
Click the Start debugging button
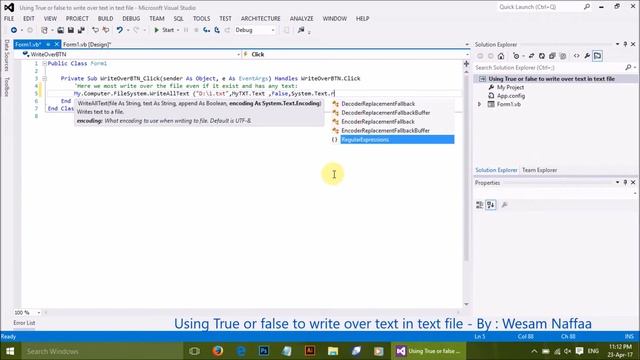(x=164, y=30)
